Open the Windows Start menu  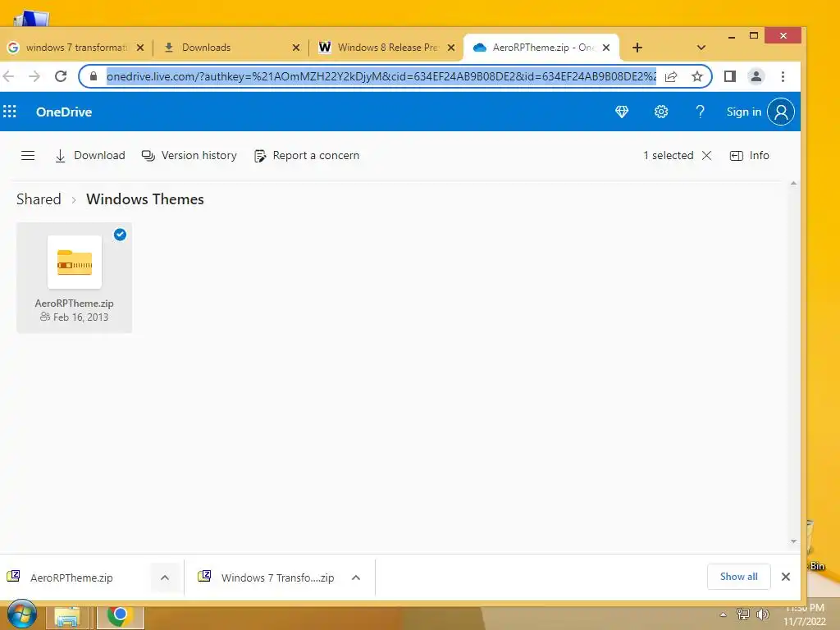click(22, 614)
